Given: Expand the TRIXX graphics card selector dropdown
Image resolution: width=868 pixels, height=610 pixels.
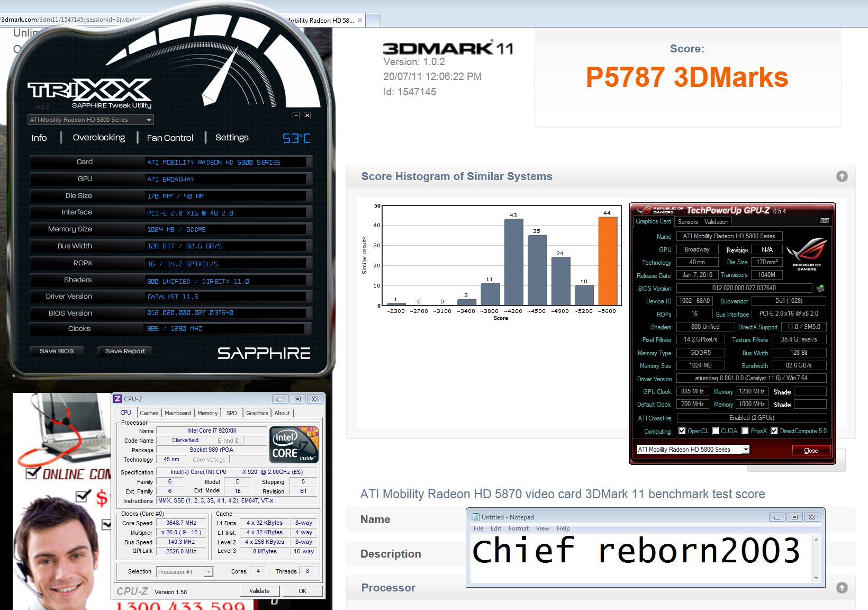Looking at the screenshot, I should (91, 120).
